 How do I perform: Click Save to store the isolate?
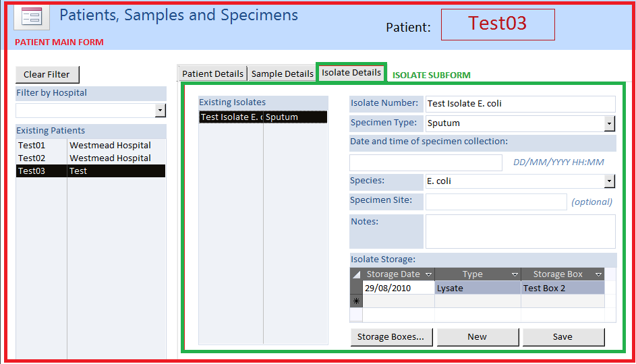pyautogui.click(x=563, y=337)
